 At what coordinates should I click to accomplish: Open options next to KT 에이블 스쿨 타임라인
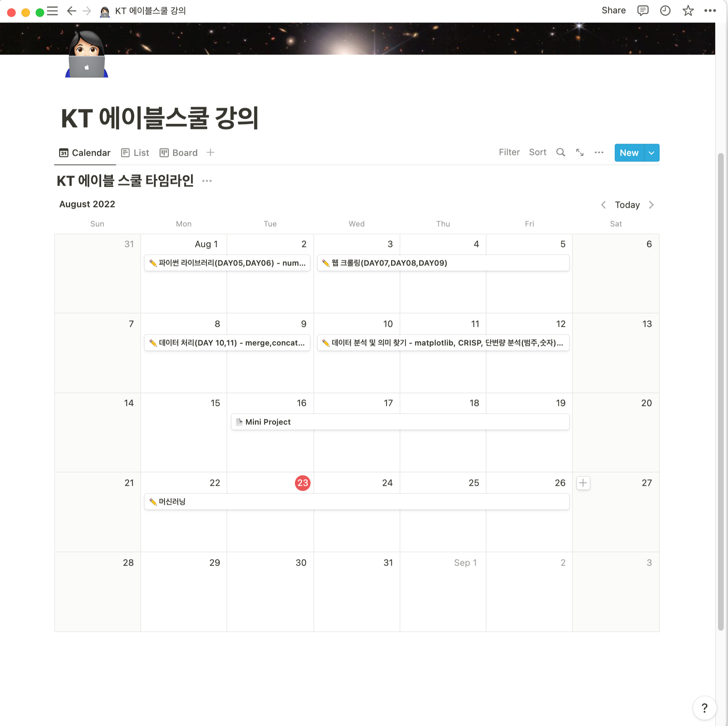(207, 181)
